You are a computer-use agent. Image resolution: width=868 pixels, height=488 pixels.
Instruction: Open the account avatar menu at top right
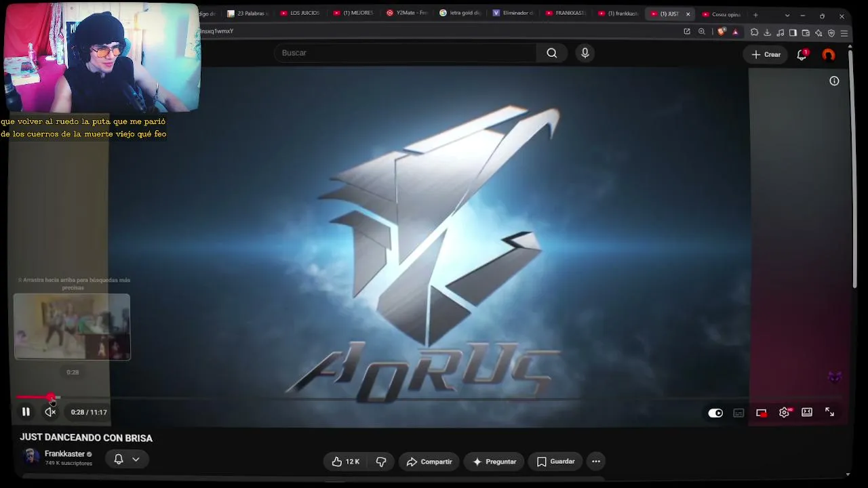(829, 55)
